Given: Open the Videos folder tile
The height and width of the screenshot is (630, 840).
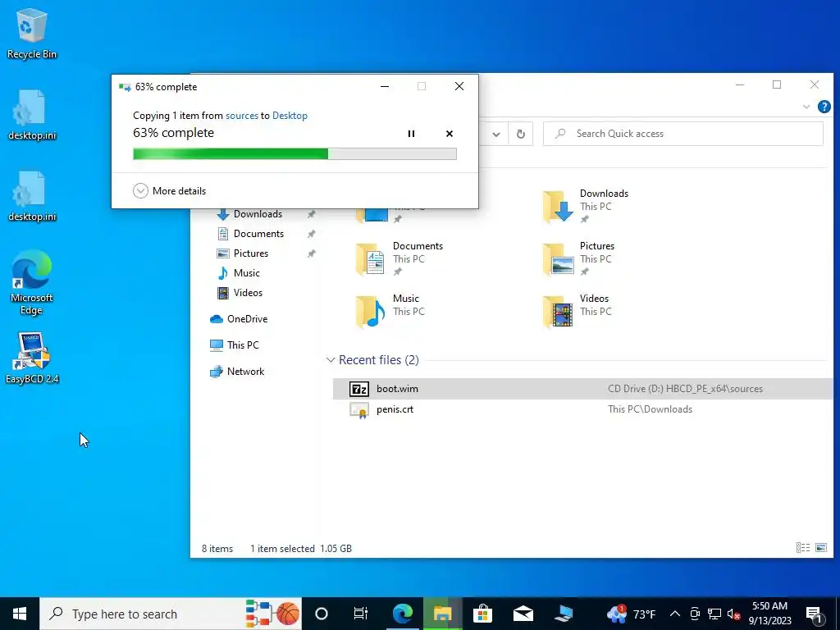Looking at the screenshot, I should (577, 311).
